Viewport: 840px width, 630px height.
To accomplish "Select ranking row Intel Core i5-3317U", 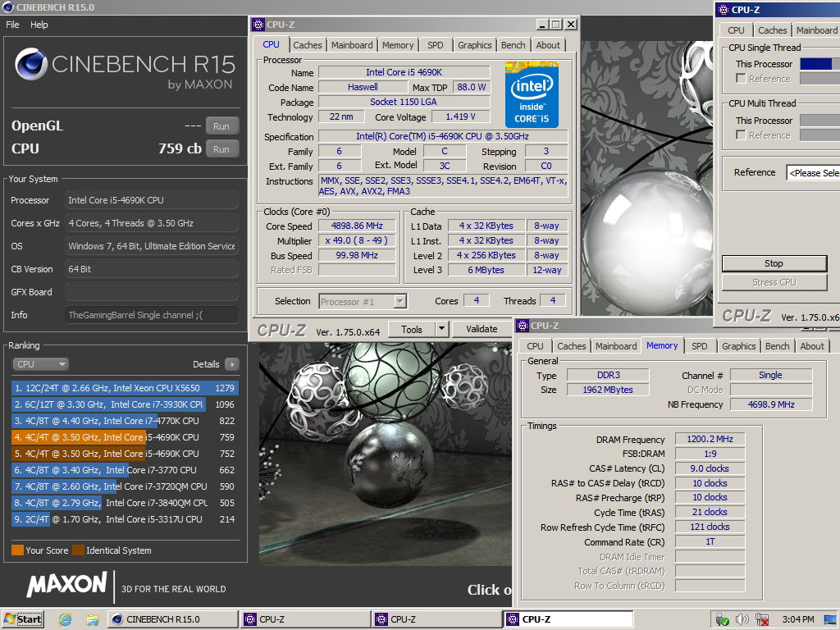I will tap(125, 519).
